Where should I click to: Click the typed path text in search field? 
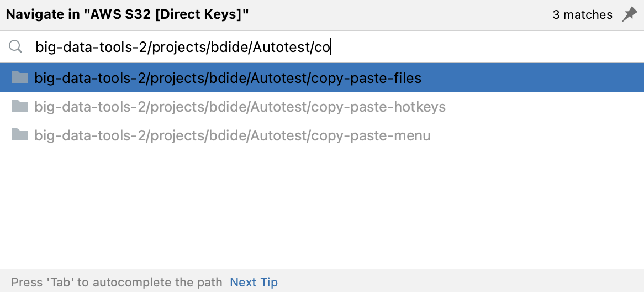pos(182,48)
